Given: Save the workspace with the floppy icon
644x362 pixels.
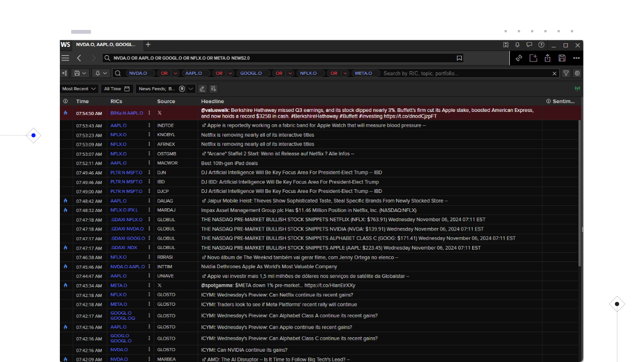Looking at the screenshot, I should [x=562, y=58].
